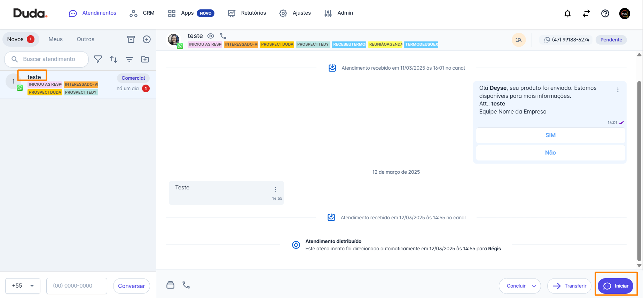644x298 pixels.
Task: Click the notifications bell icon
Action: 567,14
